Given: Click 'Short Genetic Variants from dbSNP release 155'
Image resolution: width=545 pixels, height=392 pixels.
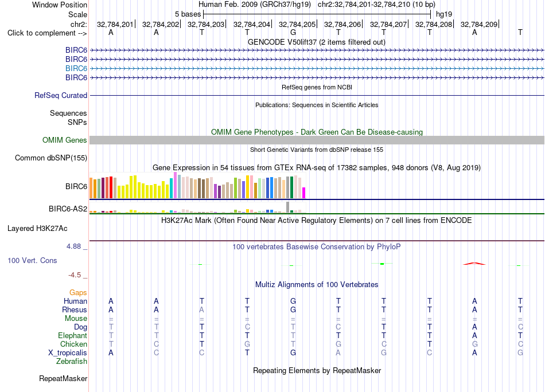Looking at the screenshot, I should (x=317, y=150).
